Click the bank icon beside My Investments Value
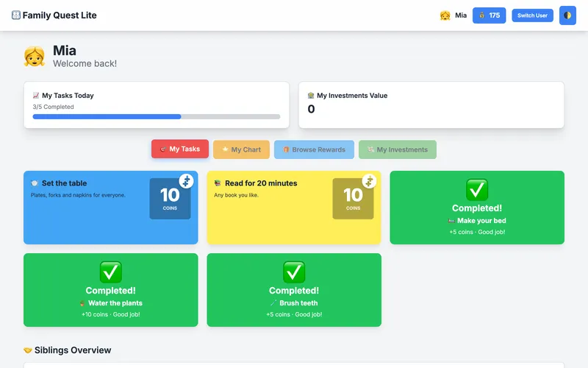This screenshot has height=368, width=588. pos(311,96)
